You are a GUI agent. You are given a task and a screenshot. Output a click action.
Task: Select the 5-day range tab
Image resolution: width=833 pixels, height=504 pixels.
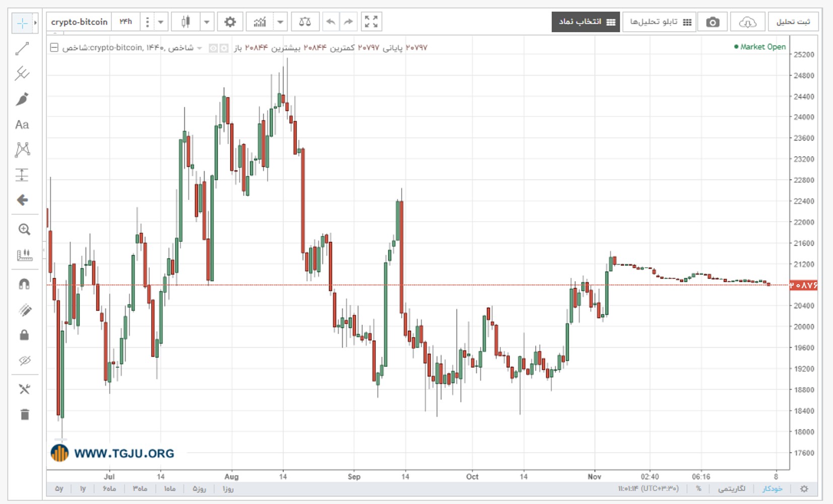199,488
